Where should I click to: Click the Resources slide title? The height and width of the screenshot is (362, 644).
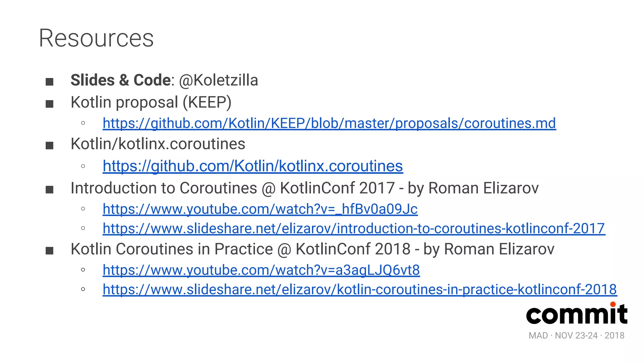click(x=96, y=38)
